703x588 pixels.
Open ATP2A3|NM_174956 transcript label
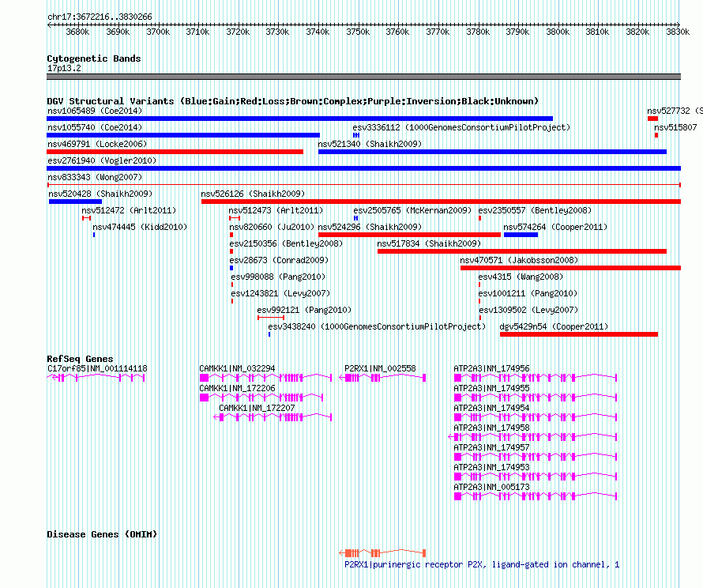click(x=491, y=368)
